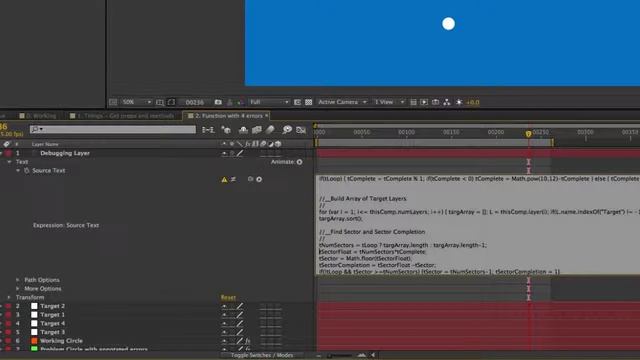Enable the Frame Blending icon in timeline
The height and width of the screenshot is (360, 640).
point(257,130)
